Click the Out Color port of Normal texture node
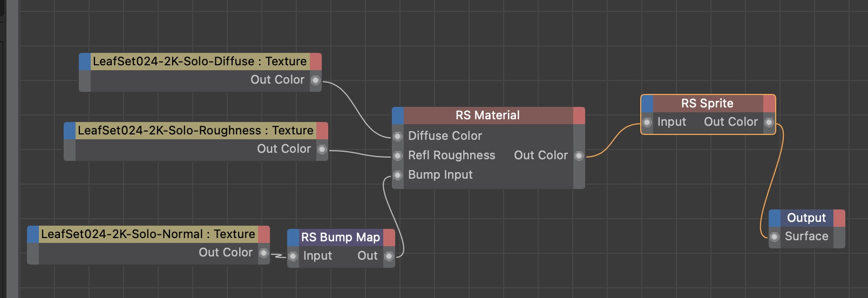The image size is (868, 298). coord(264,253)
